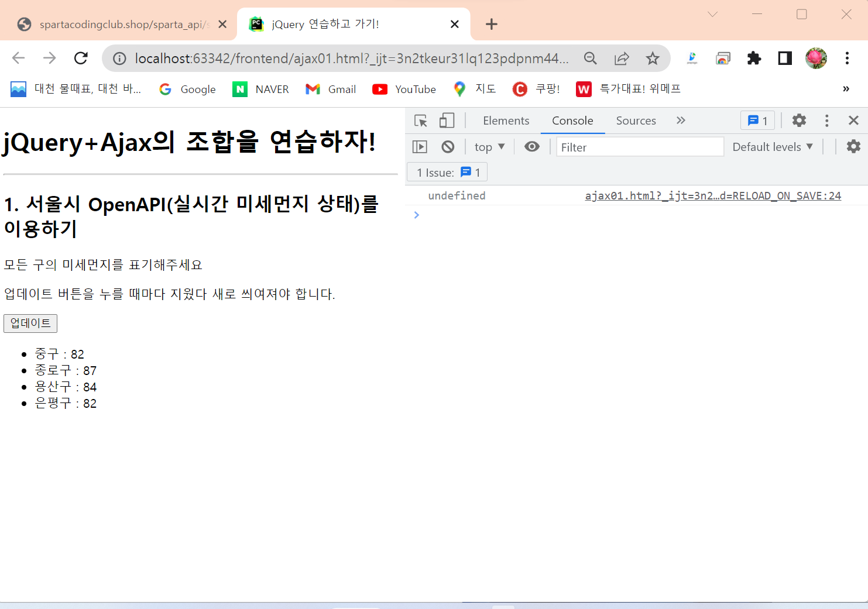Close the jQuery 연습하고 가기! tab

click(x=455, y=24)
